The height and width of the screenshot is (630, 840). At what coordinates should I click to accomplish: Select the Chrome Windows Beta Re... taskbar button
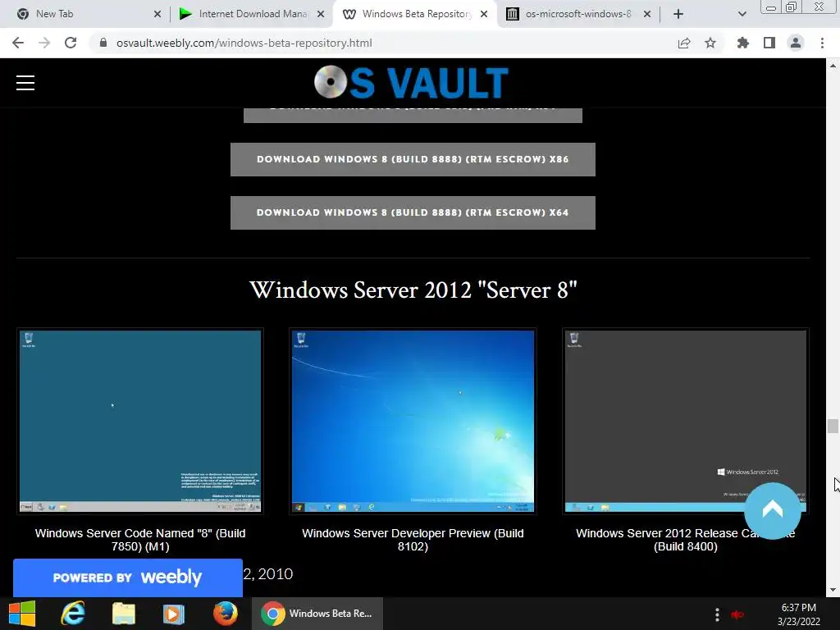317,614
